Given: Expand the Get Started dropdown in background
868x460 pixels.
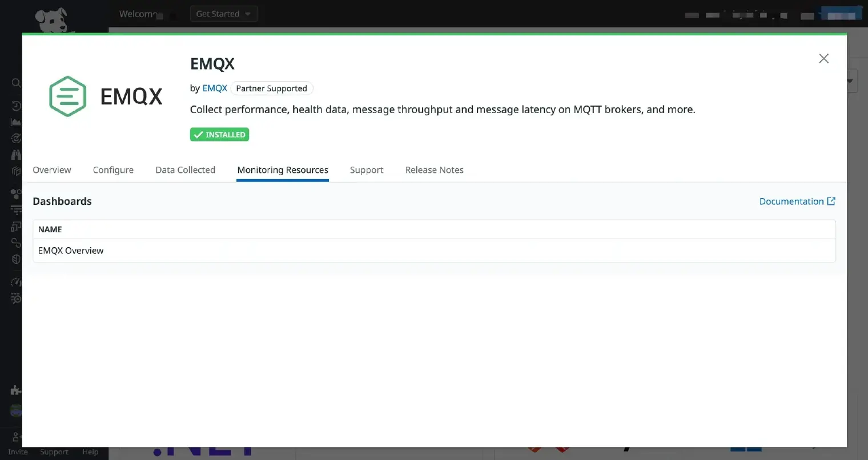Looking at the screenshot, I should (223, 14).
